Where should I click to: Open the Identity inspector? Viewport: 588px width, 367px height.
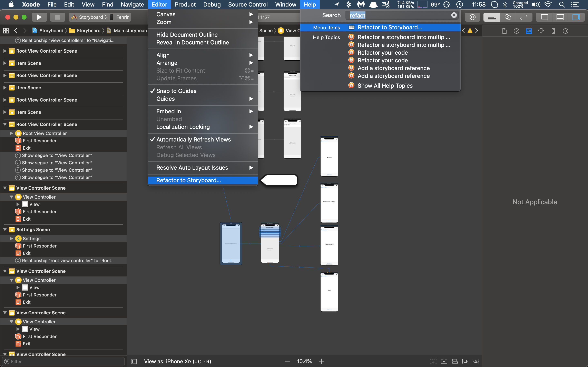pyautogui.click(x=529, y=31)
